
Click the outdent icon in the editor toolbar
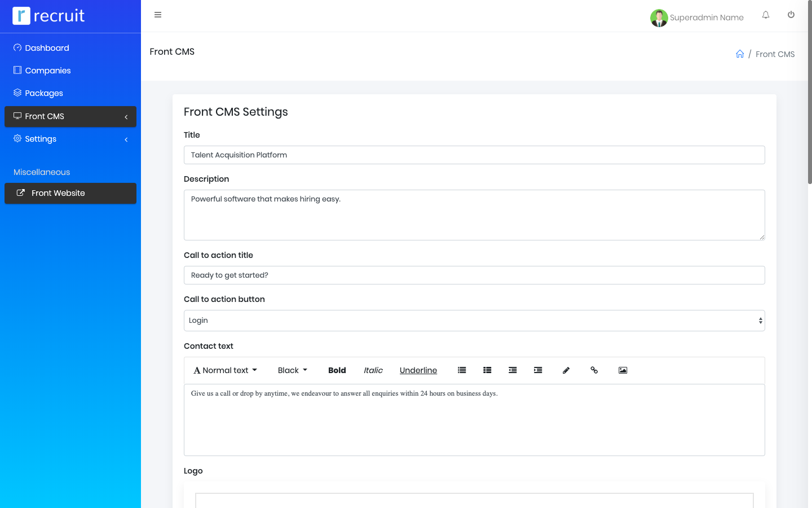coord(513,370)
